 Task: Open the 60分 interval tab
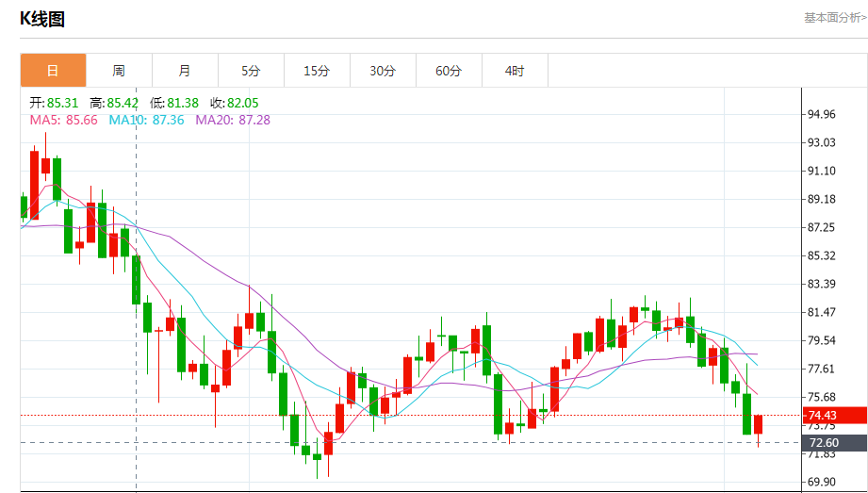coord(449,71)
